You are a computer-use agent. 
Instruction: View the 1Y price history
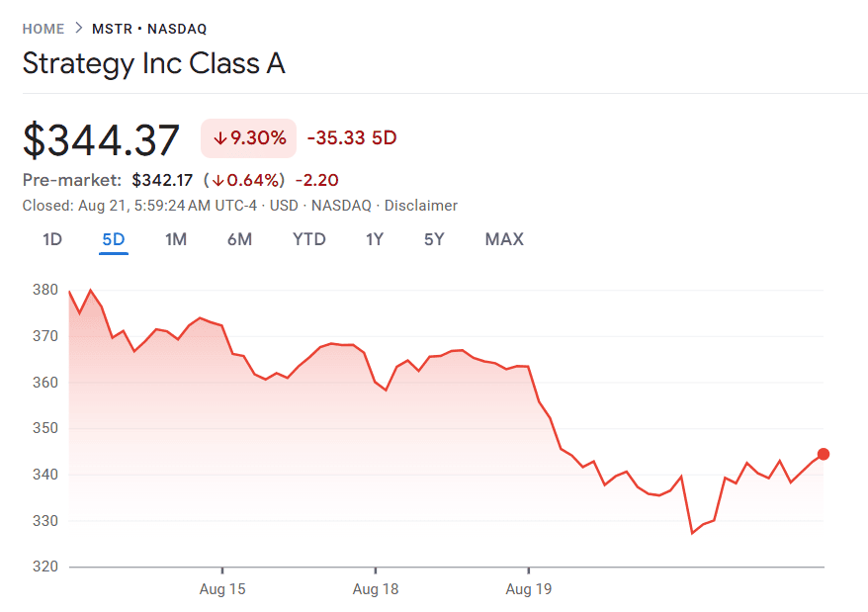pos(375,239)
